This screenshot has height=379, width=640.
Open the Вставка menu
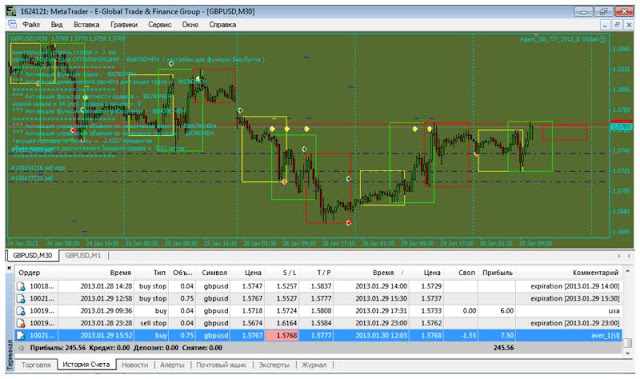86,24
